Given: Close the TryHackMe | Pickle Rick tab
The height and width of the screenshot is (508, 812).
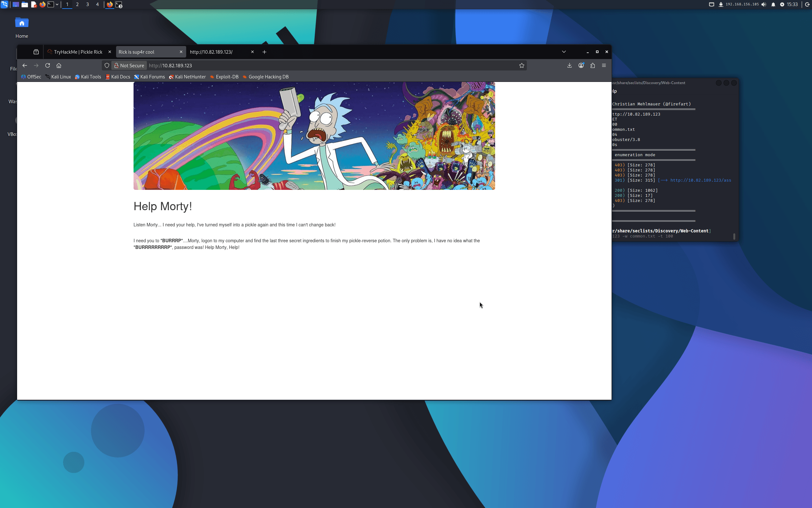Looking at the screenshot, I should [110, 52].
